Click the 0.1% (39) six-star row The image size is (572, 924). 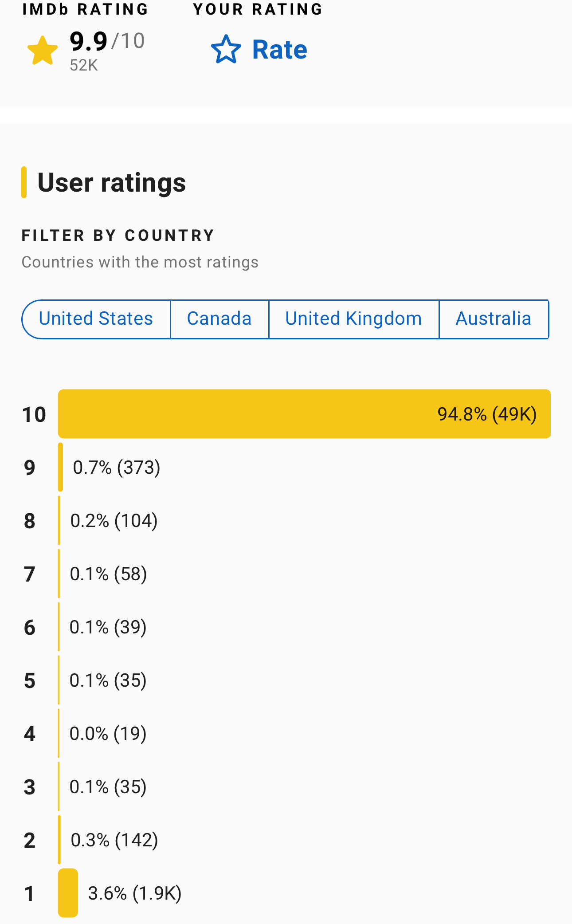[x=108, y=627]
